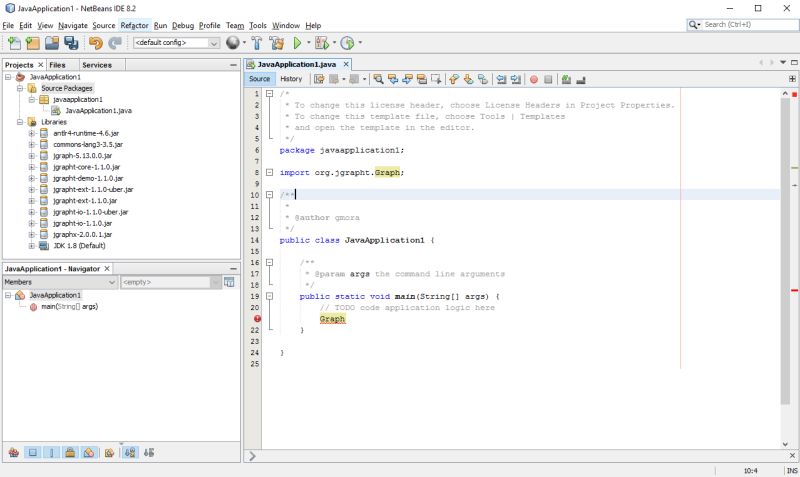800x477 pixels.
Task: Collapse the Libraries tree node
Action: [x=20, y=122]
